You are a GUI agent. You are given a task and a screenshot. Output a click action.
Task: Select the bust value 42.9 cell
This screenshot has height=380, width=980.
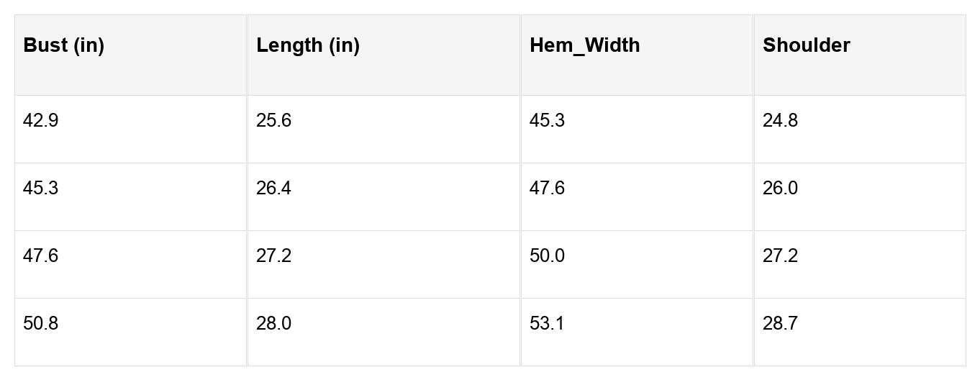(41, 121)
